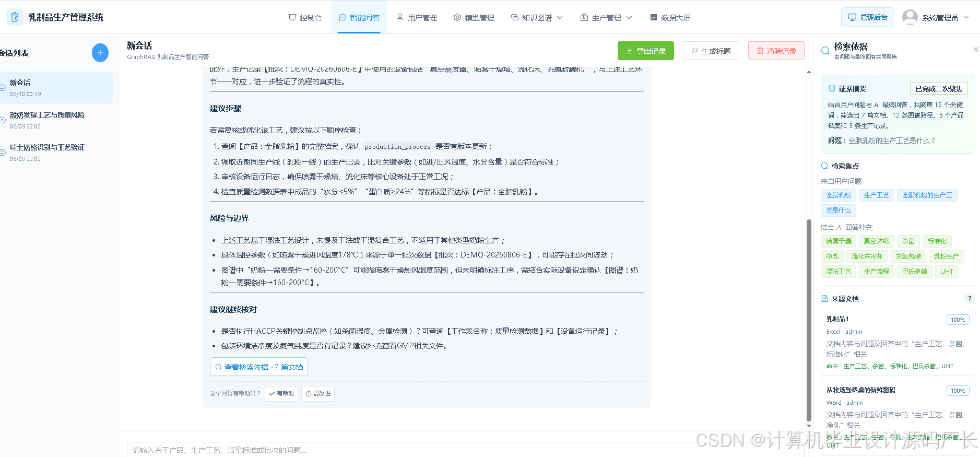This screenshot has height=457, width=980.
Task: Click 查看检索依据 · 7 篇文档 button
Action: point(259,367)
